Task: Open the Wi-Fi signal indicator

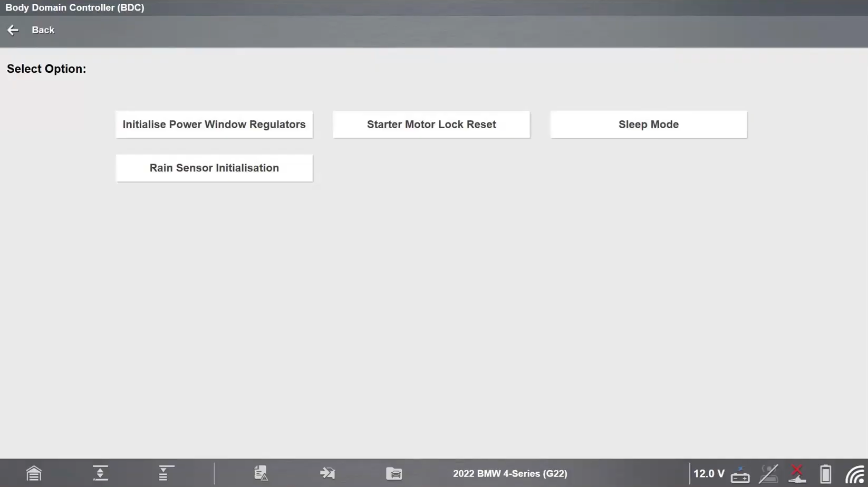Action: (x=855, y=474)
